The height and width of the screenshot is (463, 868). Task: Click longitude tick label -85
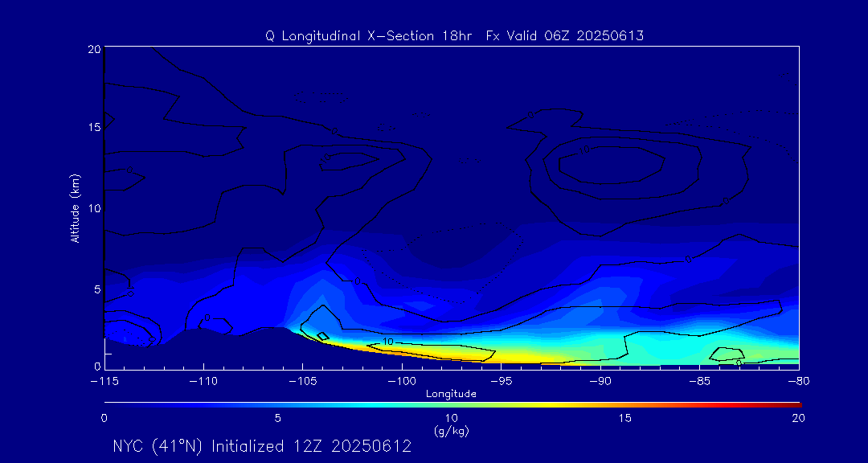tap(700, 381)
